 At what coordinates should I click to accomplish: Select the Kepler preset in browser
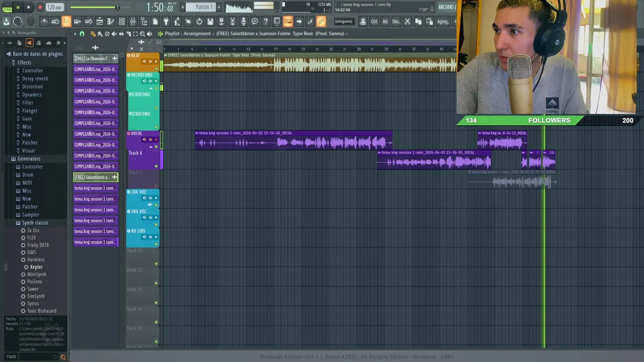click(x=36, y=267)
